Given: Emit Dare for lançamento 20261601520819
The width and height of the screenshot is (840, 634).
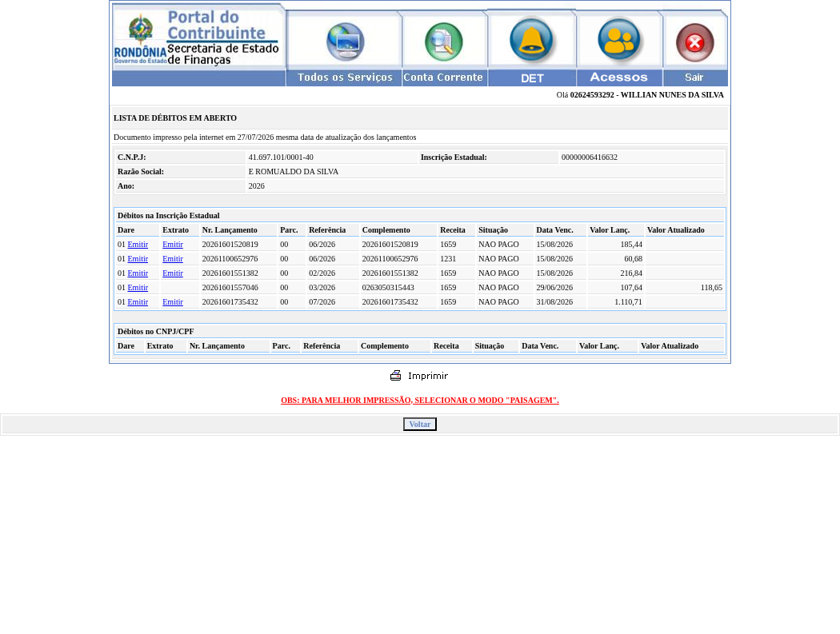Looking at the screenshot, I should pyautogui.click(x=138, y=244).
